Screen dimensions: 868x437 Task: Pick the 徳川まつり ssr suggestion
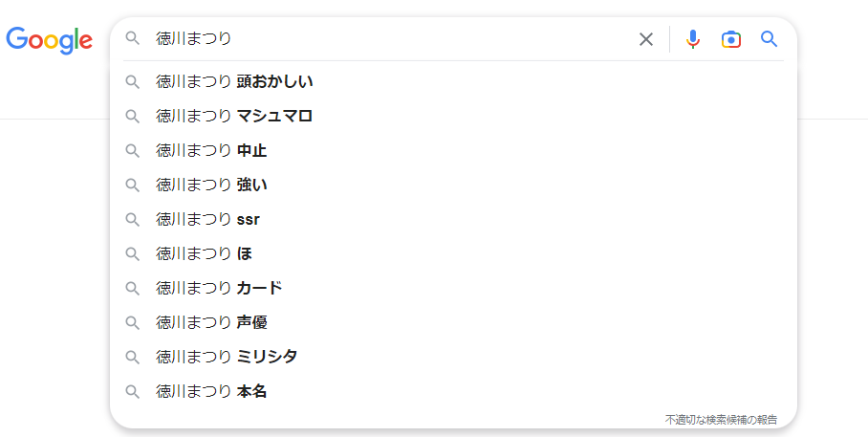pyautogui.click(x=453, y=219)
